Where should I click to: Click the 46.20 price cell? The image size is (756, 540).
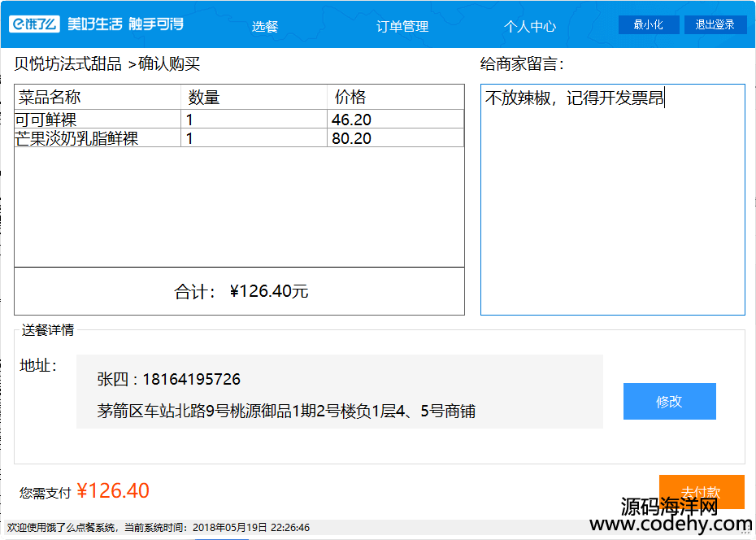[351, 120]
